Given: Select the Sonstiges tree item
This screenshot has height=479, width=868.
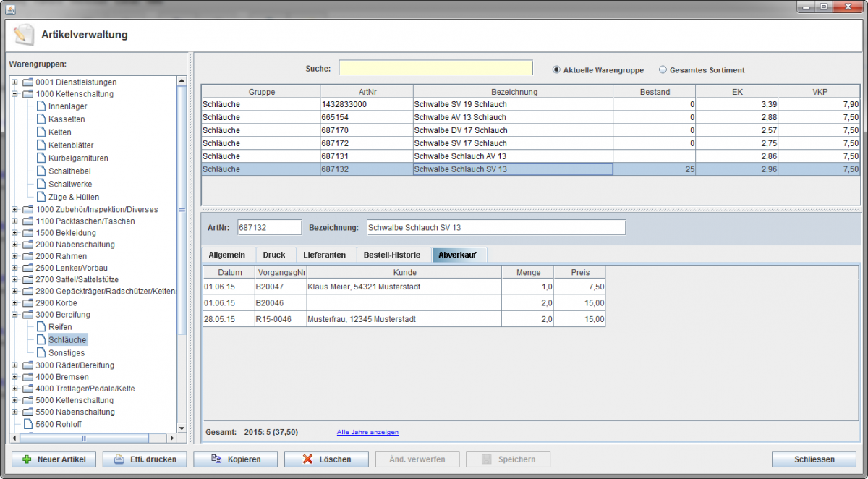Looking at the screenshot, I should 66,353.
